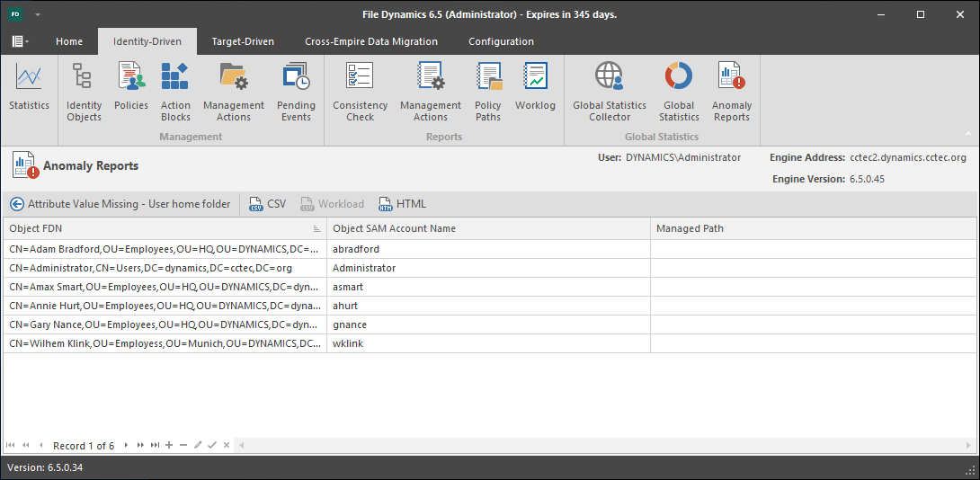Open Identity Objects in the ribbon
The height and width of the screenshot is (480, 980).
[84, 92]
